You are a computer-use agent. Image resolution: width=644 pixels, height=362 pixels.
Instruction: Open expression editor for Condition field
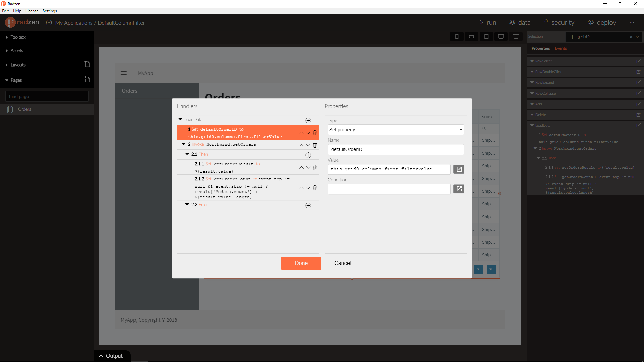point(459,189)
